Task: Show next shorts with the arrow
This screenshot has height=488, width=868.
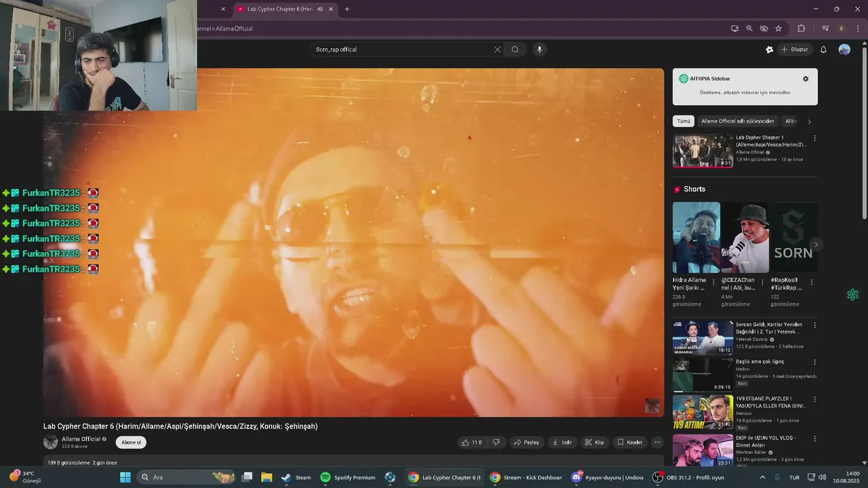Action: click(x=816, y=245)
